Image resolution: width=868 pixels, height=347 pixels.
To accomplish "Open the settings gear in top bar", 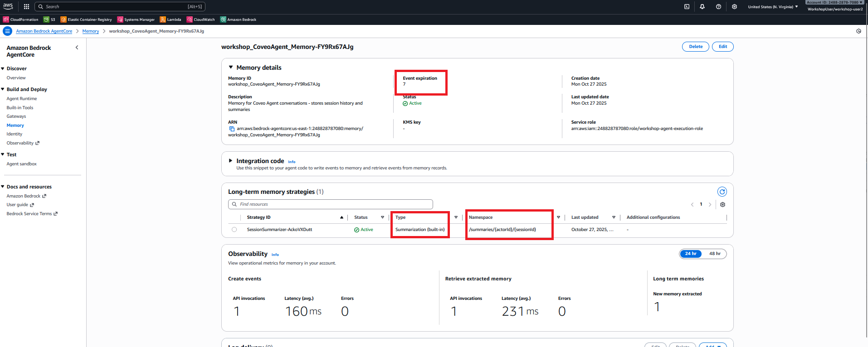I will tap(734, 7).
